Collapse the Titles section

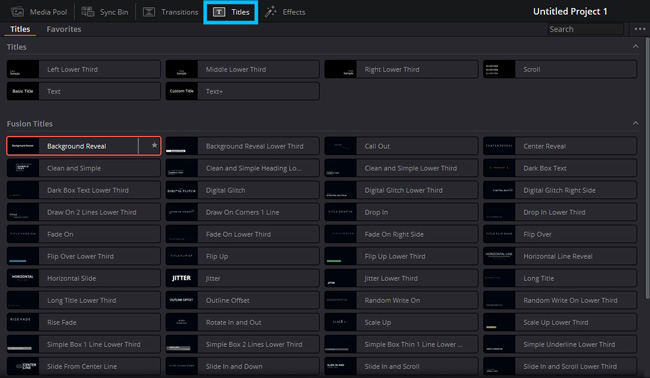(x=635, y=46)
